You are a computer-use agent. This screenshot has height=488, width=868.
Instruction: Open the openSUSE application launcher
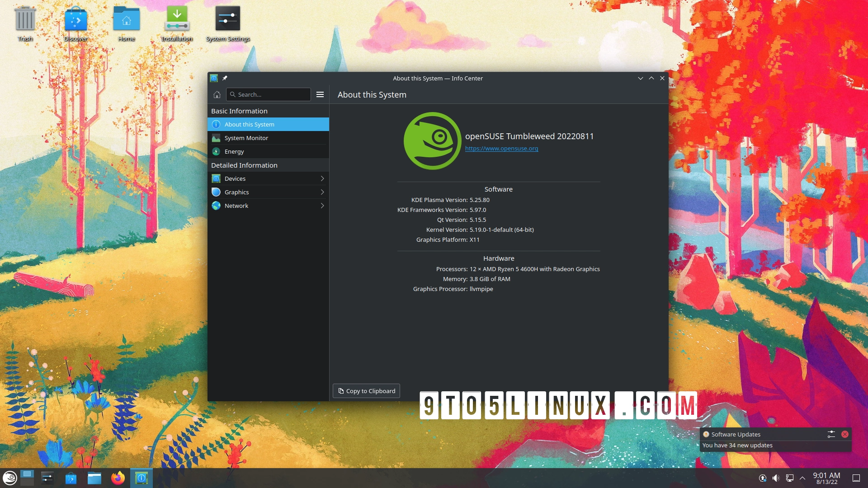[9, 478]
